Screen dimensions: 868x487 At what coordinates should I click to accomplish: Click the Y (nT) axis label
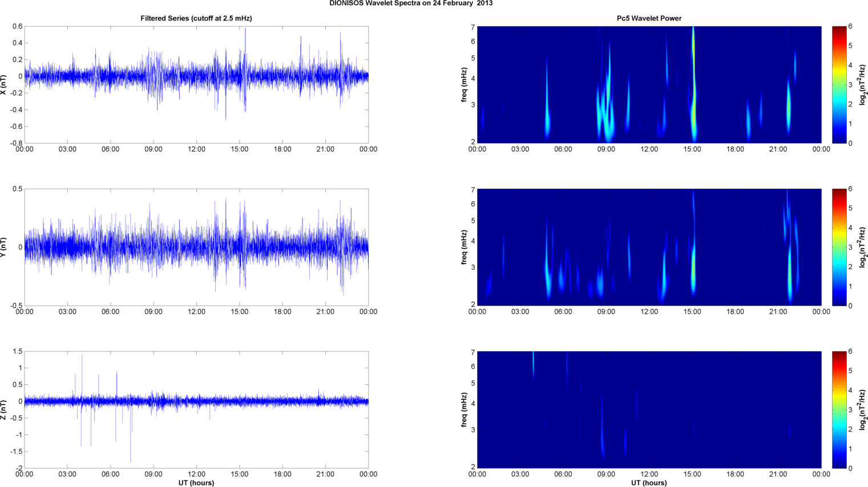[x=4, y=247]
